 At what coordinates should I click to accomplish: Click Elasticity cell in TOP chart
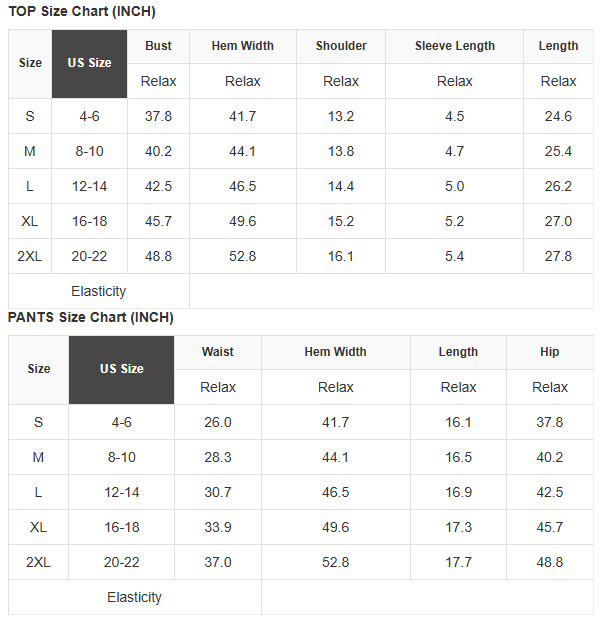point(99,291)
